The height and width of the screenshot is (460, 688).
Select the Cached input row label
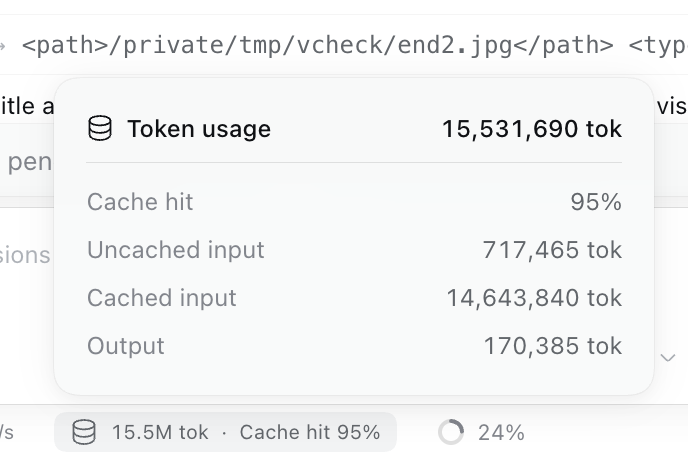click(x=161, y=298)
